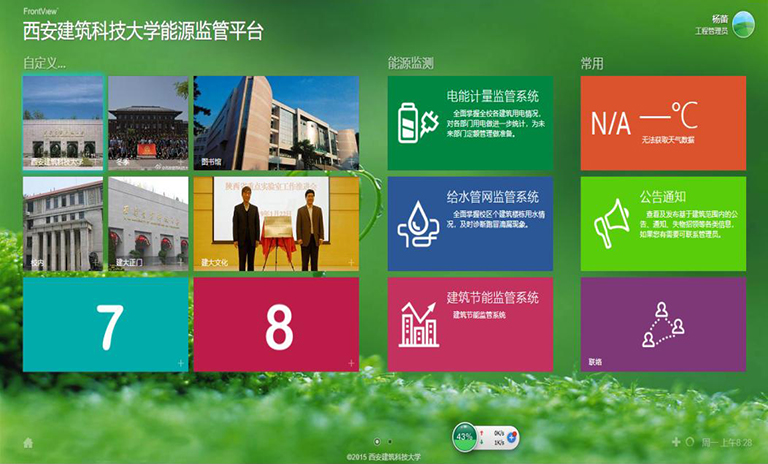Open the 图书馆 photo tile
This screenshot has height=464, width=768.
click(276, 122)
